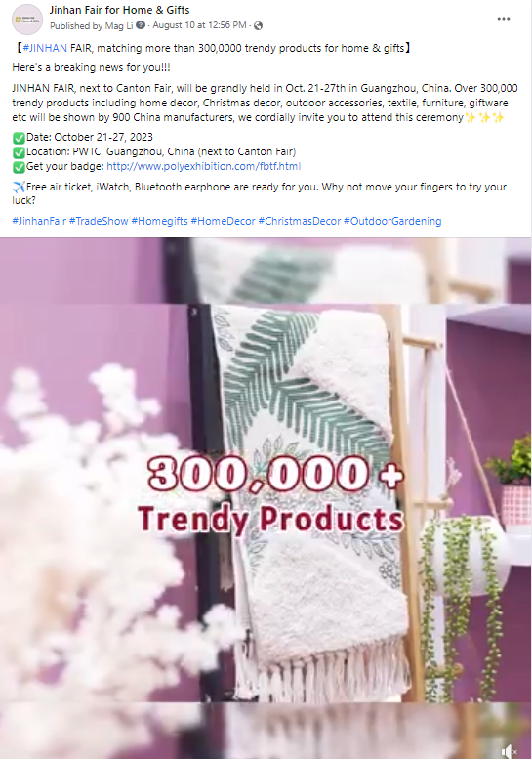Open the polyexhibition.com badge link
The height and width of the screenshot is (759, 532).
204,166
